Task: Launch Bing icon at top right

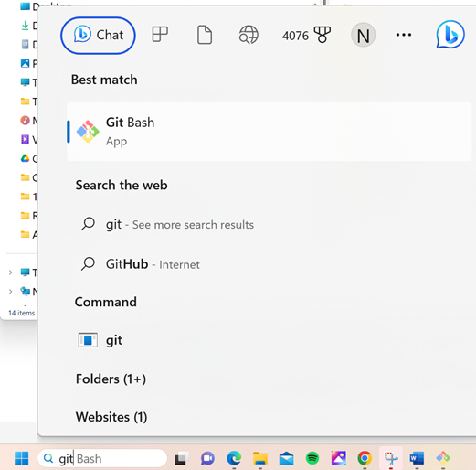Action: click(x=450, y=35)
